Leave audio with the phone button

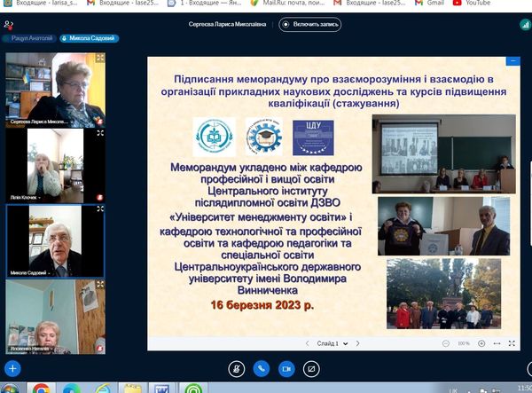(x=262, y=367)
